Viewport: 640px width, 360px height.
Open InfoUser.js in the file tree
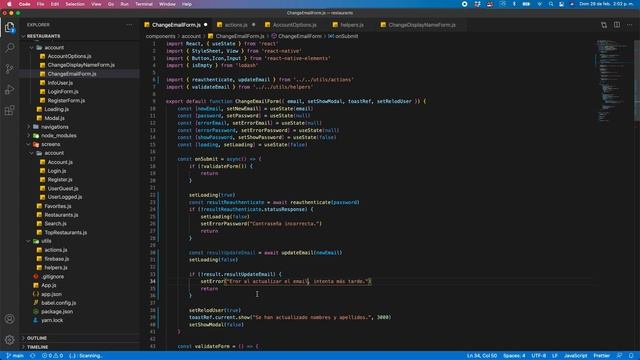pos(60,83)
